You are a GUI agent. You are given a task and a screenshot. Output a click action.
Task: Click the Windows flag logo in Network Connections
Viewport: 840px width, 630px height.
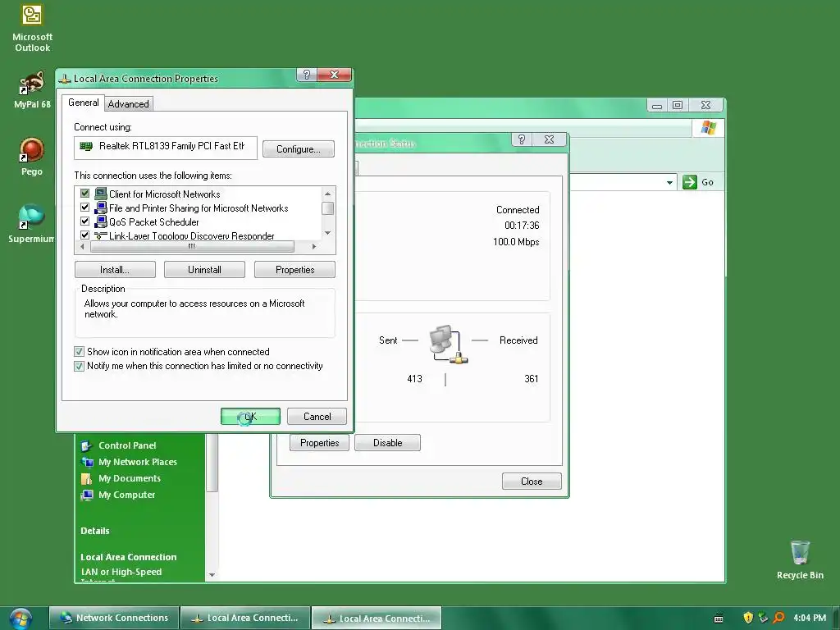[708, 127]
